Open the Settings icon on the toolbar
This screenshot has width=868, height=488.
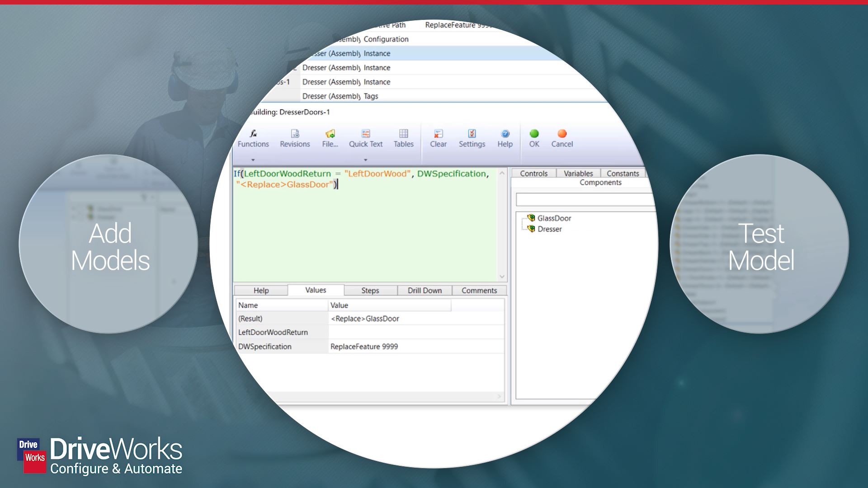pyautogui.click(x=472, y=138)
